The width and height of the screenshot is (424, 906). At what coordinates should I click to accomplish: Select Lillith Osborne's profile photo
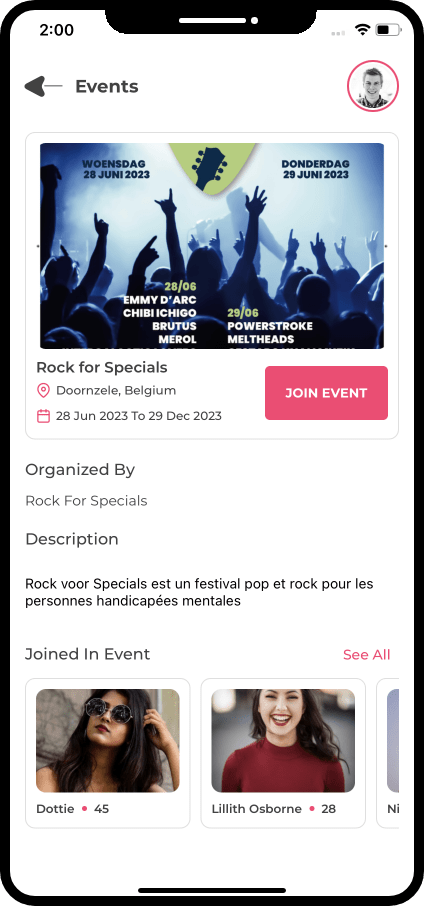click(x=283, y=740)
